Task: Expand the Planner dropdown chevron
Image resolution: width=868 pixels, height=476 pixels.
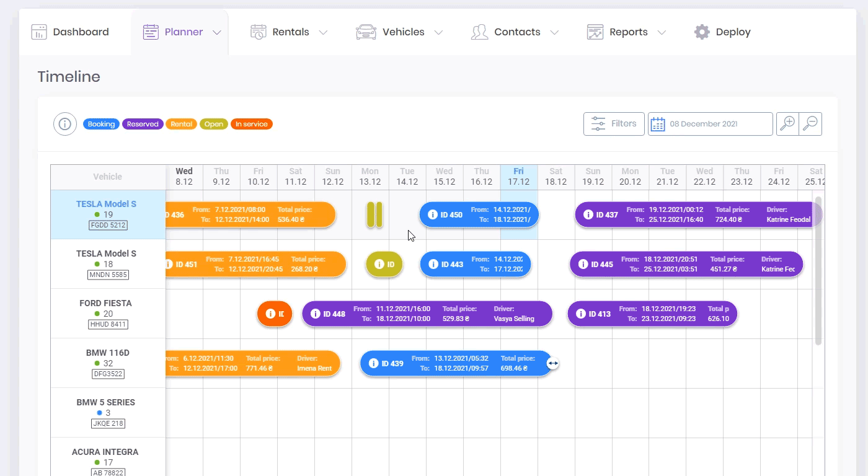Action: [217, 33]
